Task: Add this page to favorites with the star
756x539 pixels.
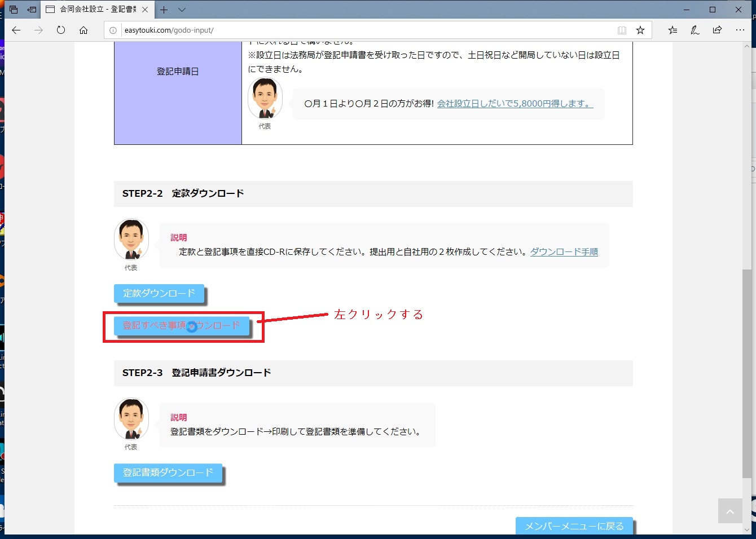Action: click(640, 30)
